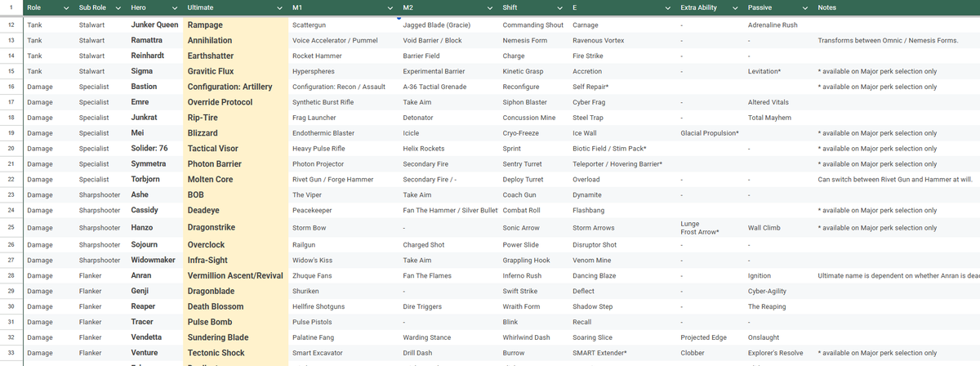Select the Teleporter / Hovering Barrier* cell
This screenshot has width=980, height=366.
[x=623, y=164]
